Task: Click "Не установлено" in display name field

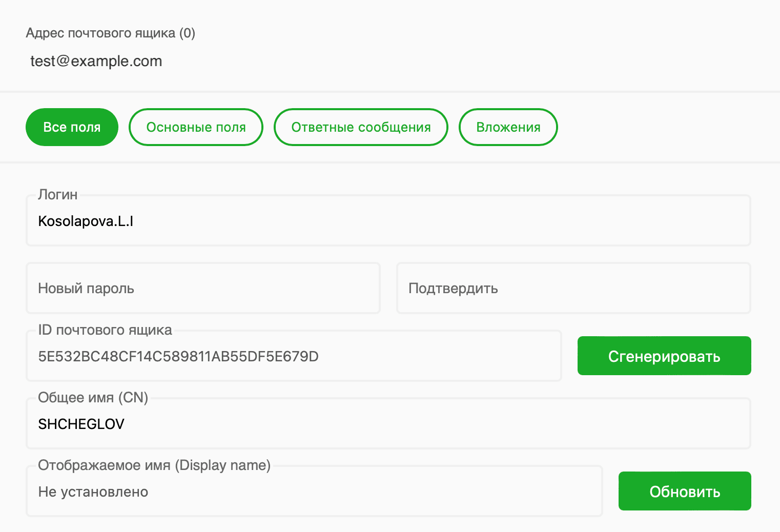Action: [93, 491]
